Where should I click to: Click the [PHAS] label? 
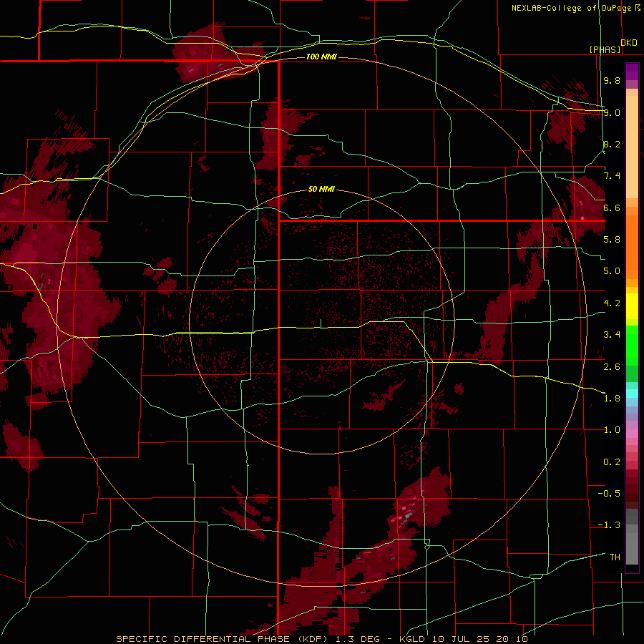coord(605,49)
